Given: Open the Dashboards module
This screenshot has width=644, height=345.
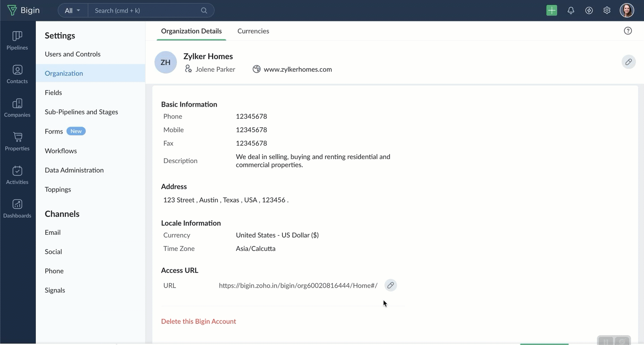Looking at the screenshot, I should pos(17,208).
